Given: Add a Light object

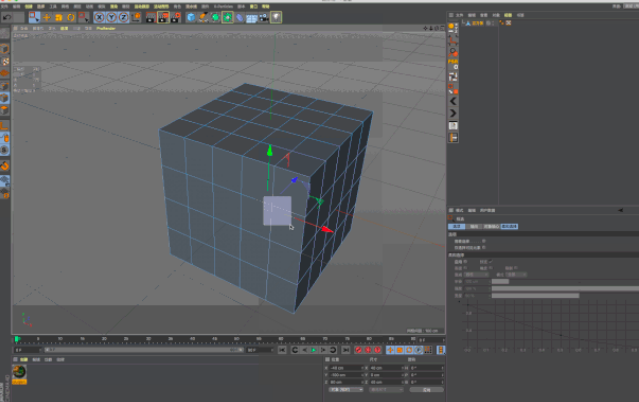Looking at the screenshot, I should 276,17.
